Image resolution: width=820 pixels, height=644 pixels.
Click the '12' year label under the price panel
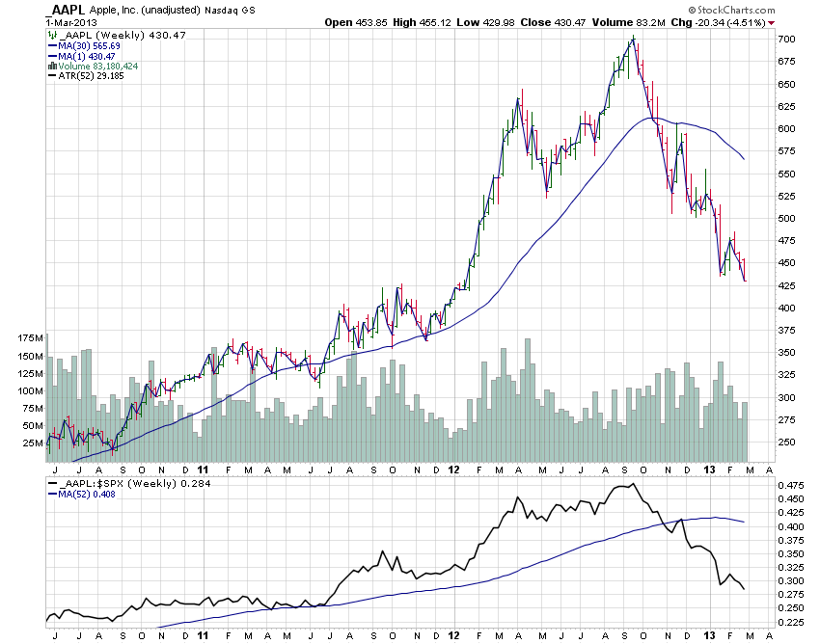coord(453,470)
